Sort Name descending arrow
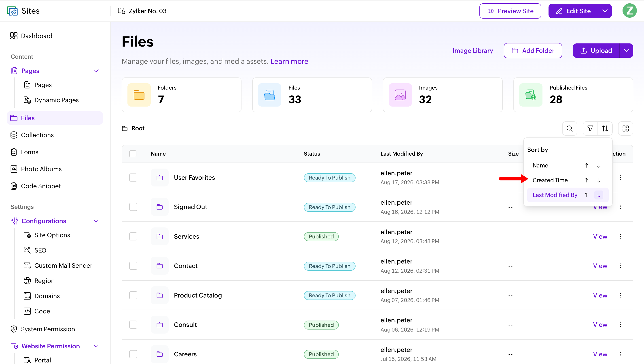This screenshot has width=644, height=364. (599, 165)
